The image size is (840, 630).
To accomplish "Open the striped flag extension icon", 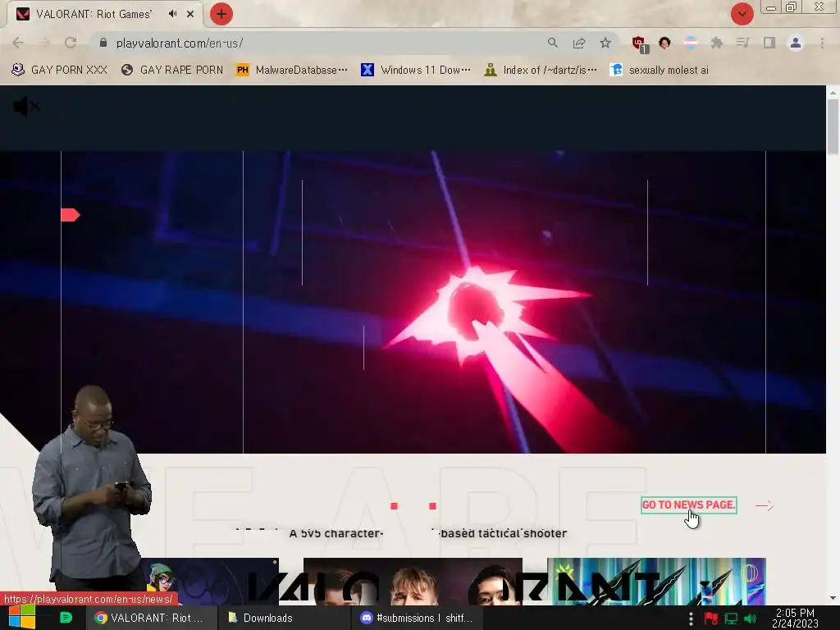I will point(691,43).
